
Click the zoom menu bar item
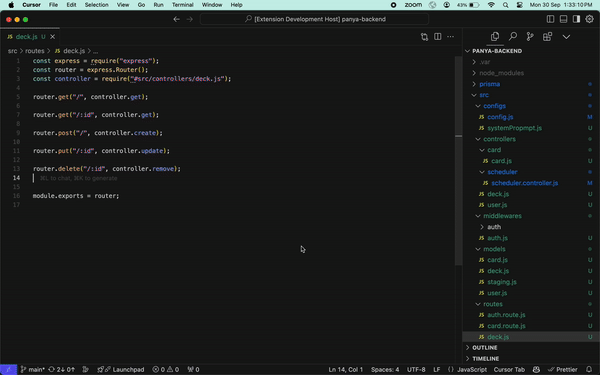coord(413,5)
